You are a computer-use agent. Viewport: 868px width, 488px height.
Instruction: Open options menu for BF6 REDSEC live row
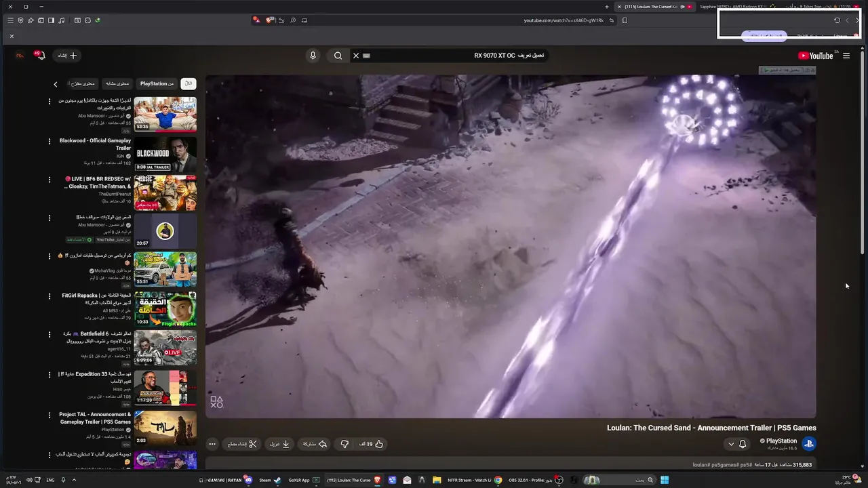pyautogui.click(x=49, y=180)
